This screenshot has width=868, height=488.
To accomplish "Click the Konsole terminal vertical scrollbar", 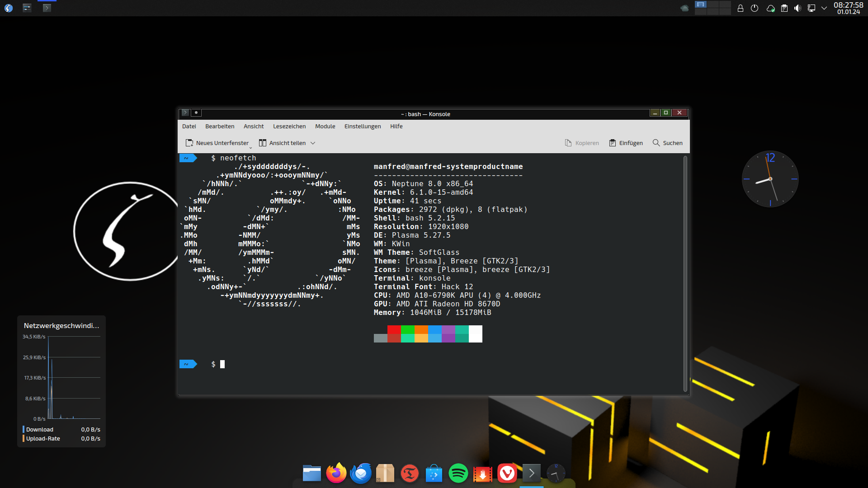I will (685, 273).
